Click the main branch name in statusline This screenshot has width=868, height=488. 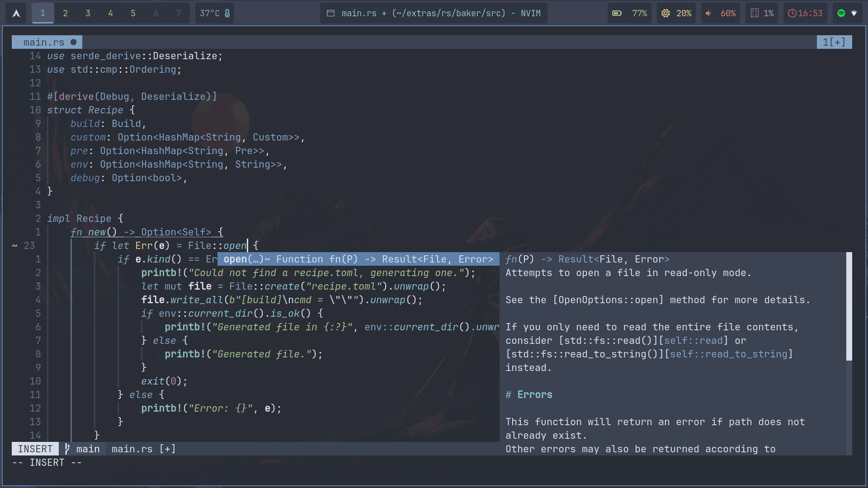click(x=88, y=449)
